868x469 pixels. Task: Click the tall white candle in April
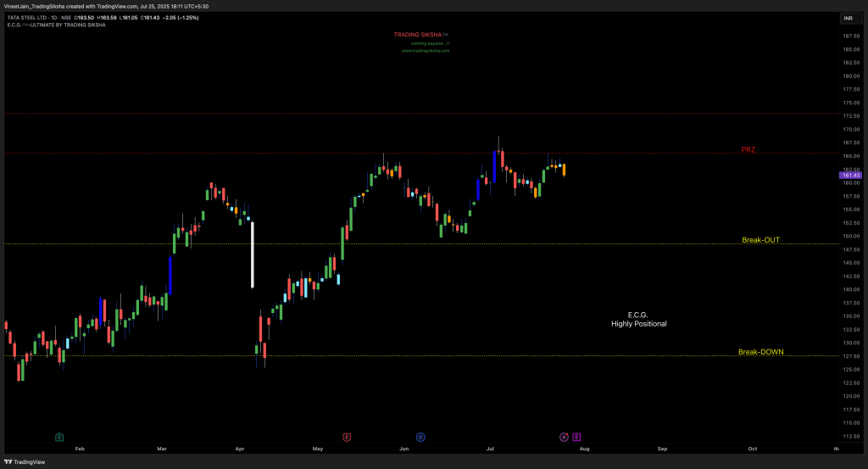[252, 254]
